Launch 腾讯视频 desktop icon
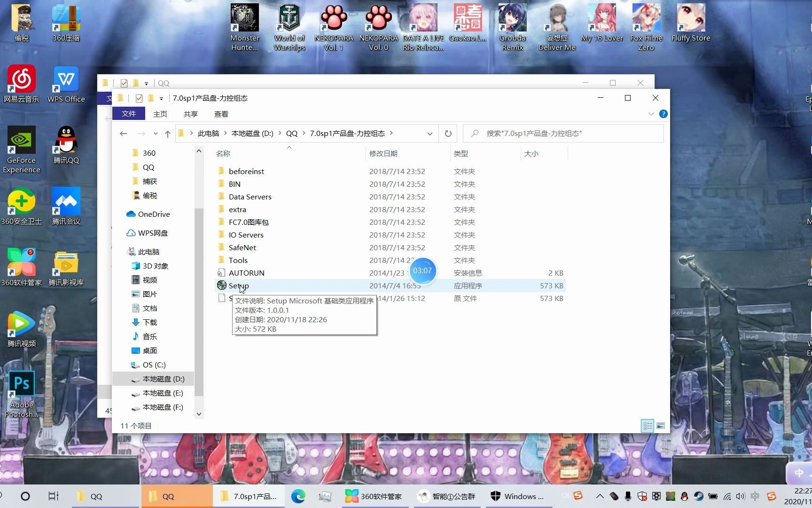The image size is (812, 508). click(21, 328)
